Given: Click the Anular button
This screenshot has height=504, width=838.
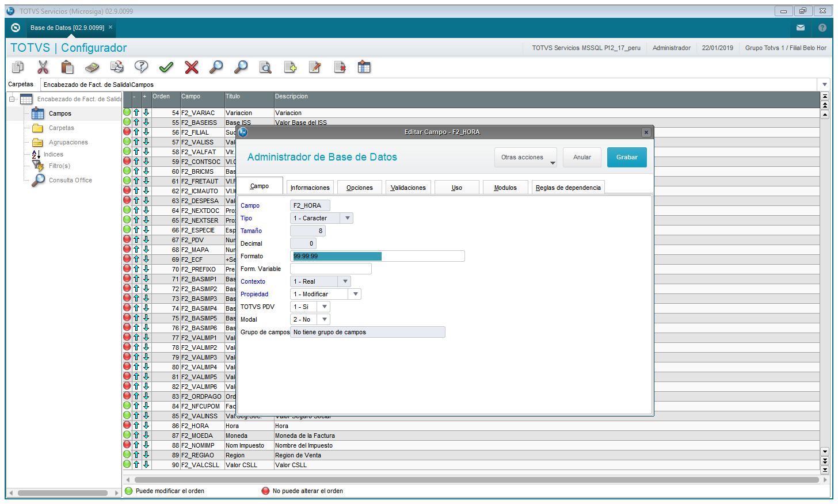Looking at the screenshot, I should tap(582, 157).
